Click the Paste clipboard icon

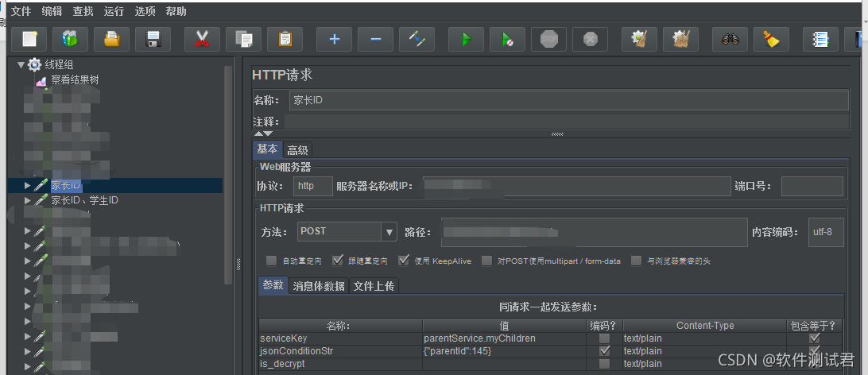(285, 39)
